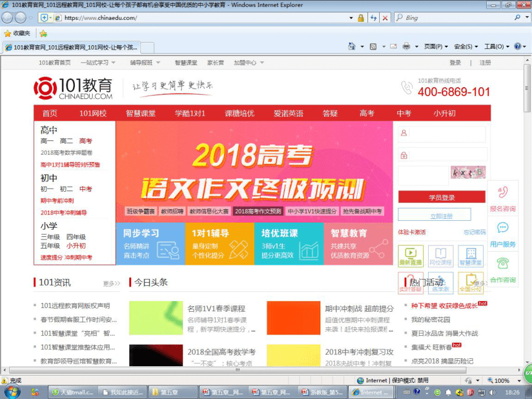Open 天猫tmall window from taskbar

point(72,392)
